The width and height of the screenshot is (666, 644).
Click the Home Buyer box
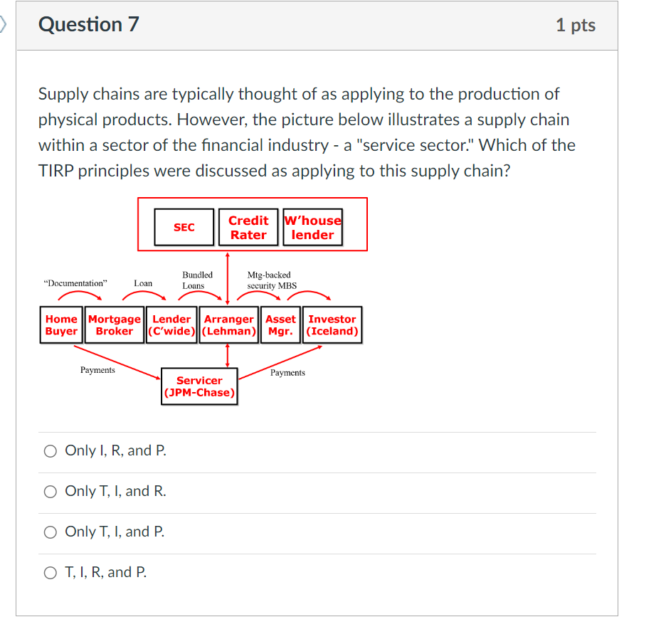click(x=61, y=324)
